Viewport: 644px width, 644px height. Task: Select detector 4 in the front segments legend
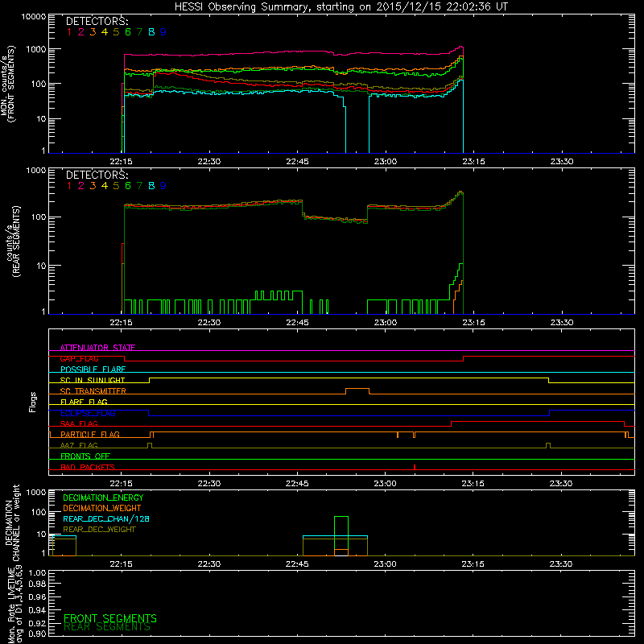coord(105,32)
